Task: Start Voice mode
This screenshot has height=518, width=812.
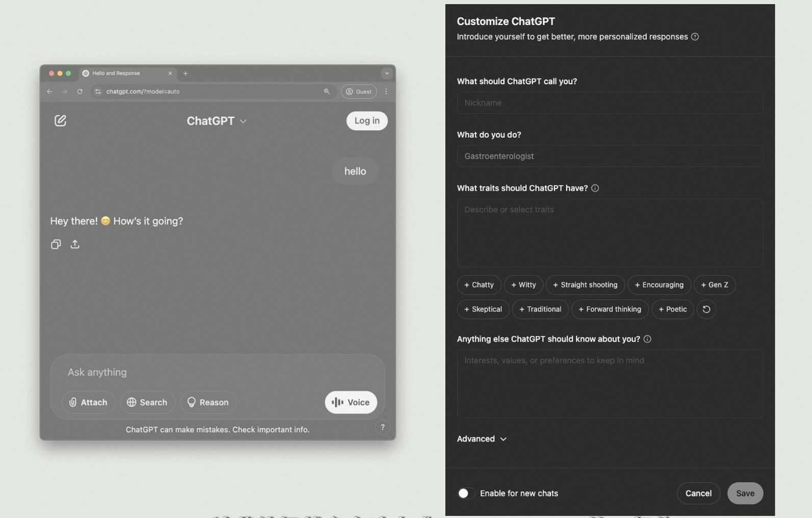Action: [351, 402]
